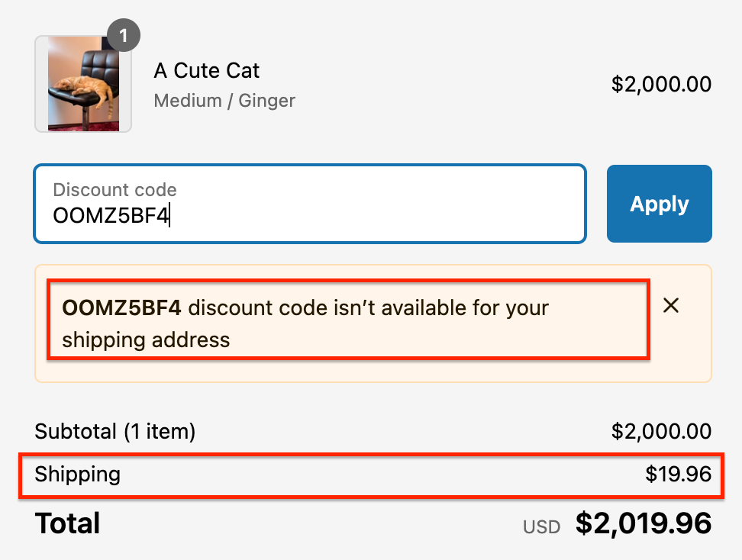Click the Discount code field label
The width and height of the screenshot is (742, 560).
115,190
